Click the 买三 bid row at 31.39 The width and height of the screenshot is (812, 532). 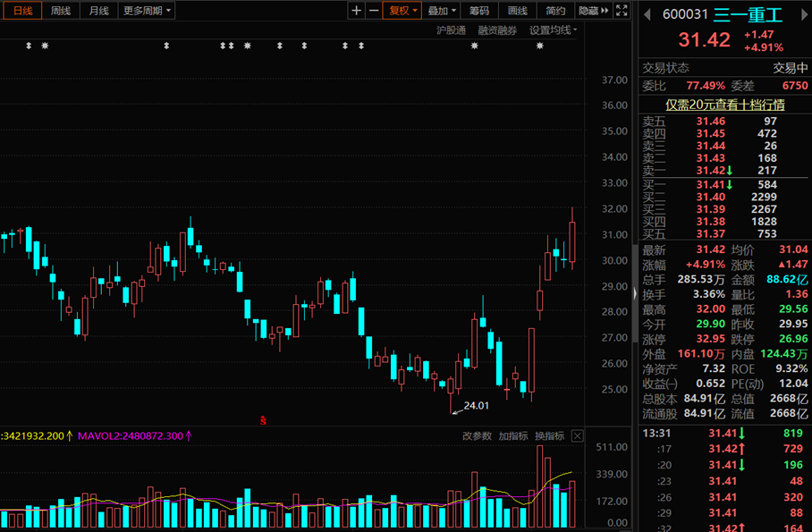pyautogui.click(x=724, y=209)
